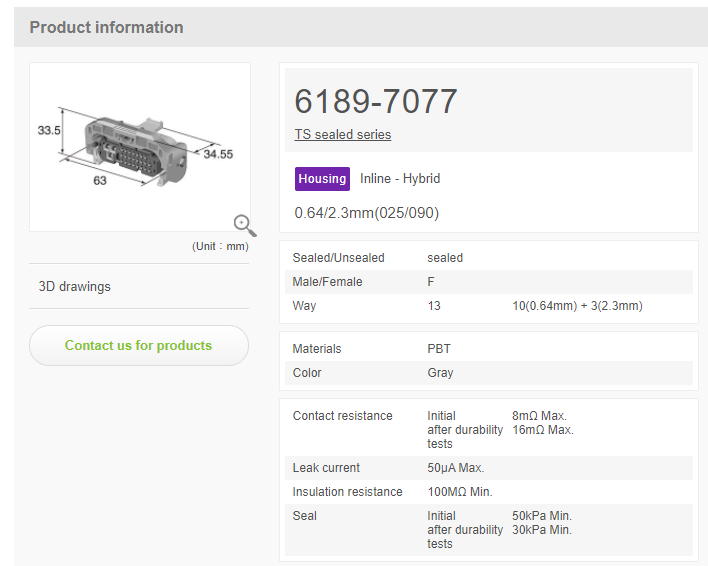Click the Inline - Hybrid type text
The height and width of the screenshot is (566, 708).
pyautogui.click(x=400, y=179)
